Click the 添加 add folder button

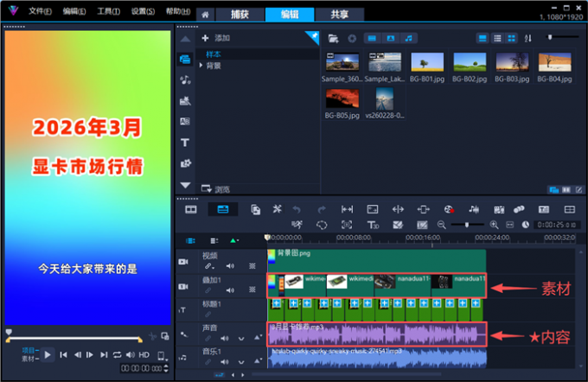216,38
